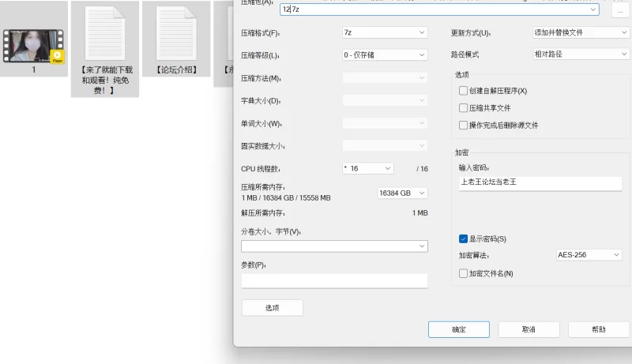This screenshot has height=364, width=632.
Task: Click the archive name field containing 12.7z
Action: click(439, 9)
